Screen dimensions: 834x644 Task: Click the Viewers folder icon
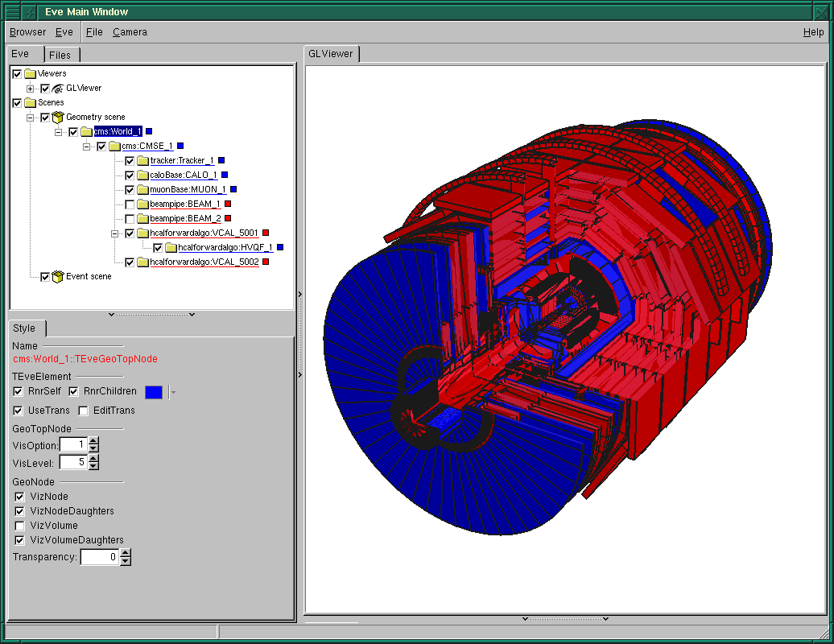(x=31, y=74)
